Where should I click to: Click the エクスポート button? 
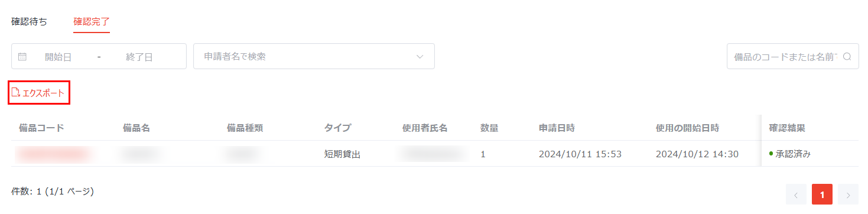tap(39, 93)
